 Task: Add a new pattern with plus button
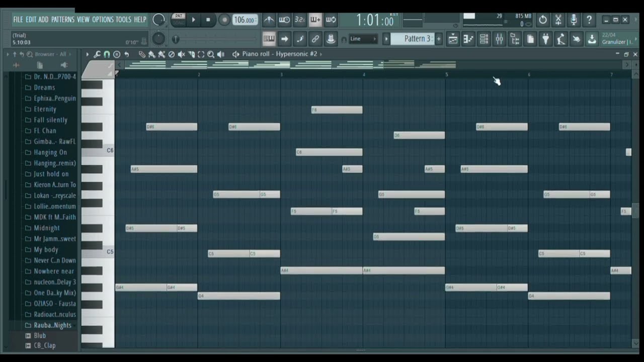pos(439,39)
